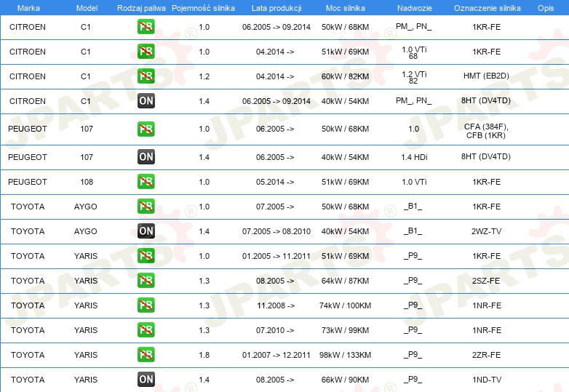Click the petrol icon in the Peugeot 107 1.0 row

tap(146, 129)
